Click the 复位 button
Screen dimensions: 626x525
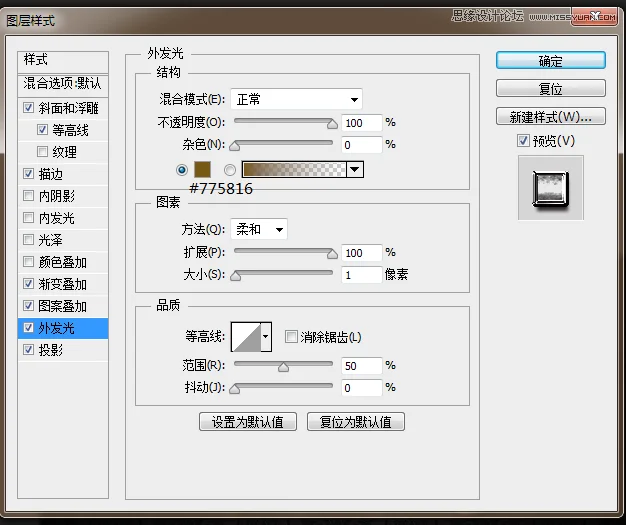[551, 88]
